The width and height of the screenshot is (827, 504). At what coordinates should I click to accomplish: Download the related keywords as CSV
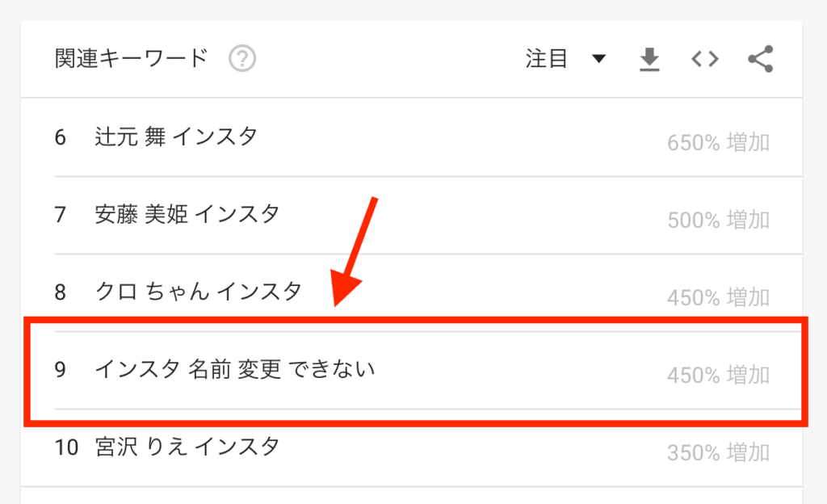click(x=649, y=58)
